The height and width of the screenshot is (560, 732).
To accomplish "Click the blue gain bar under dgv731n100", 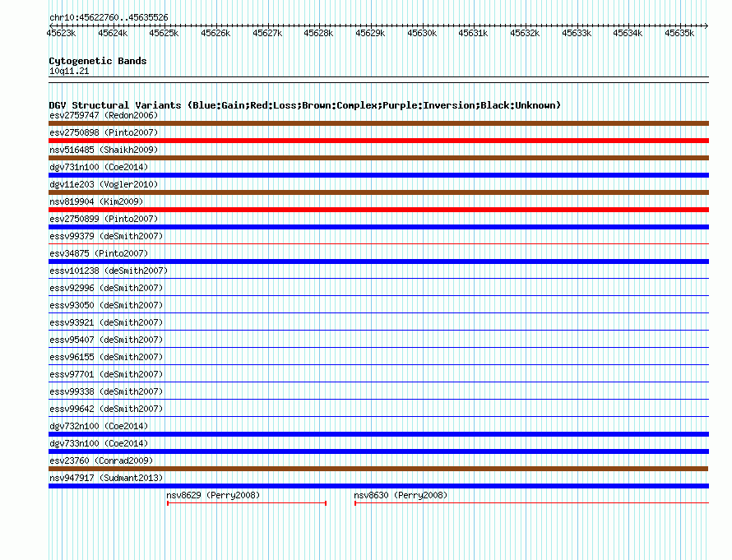I will coord(378,175).
